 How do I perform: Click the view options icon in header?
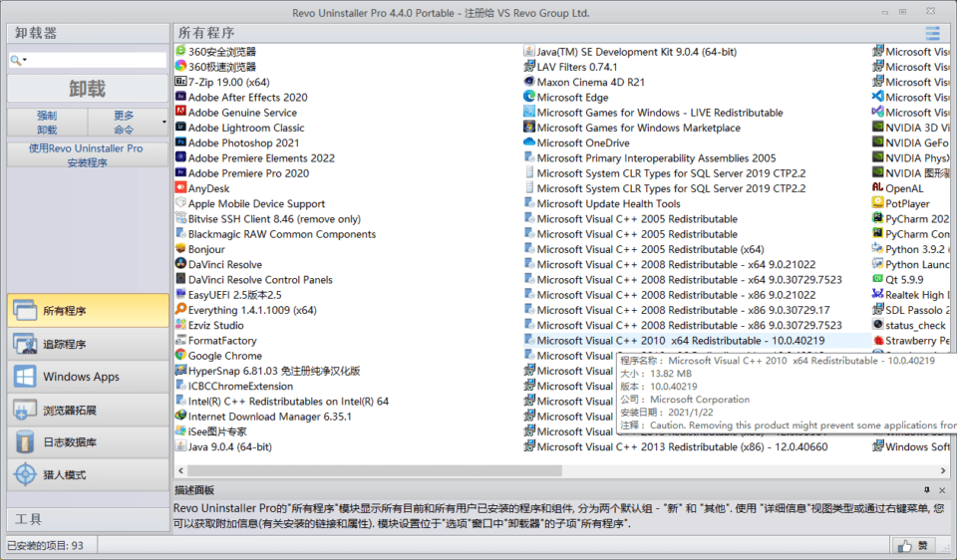pos(932,33)
